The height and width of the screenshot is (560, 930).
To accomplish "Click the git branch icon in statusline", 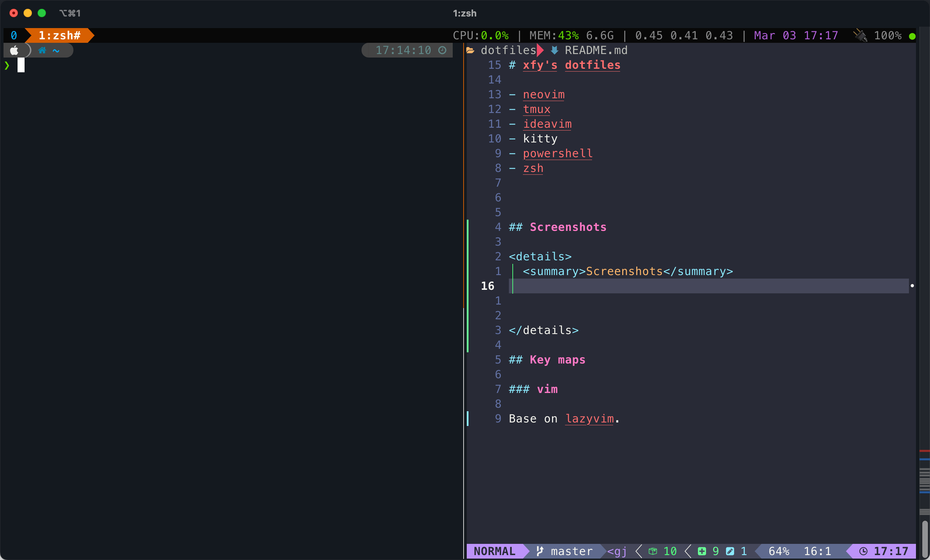I will tap(540, 551).
